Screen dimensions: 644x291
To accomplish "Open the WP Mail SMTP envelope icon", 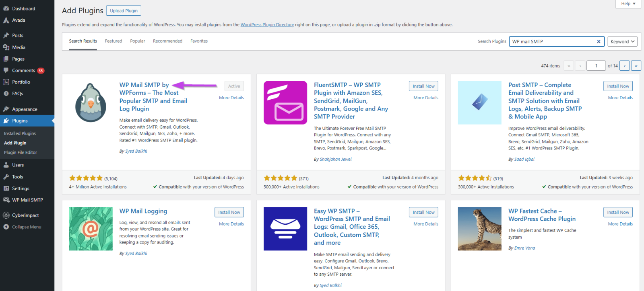I will pyautogui.click(x=6, y=200).
